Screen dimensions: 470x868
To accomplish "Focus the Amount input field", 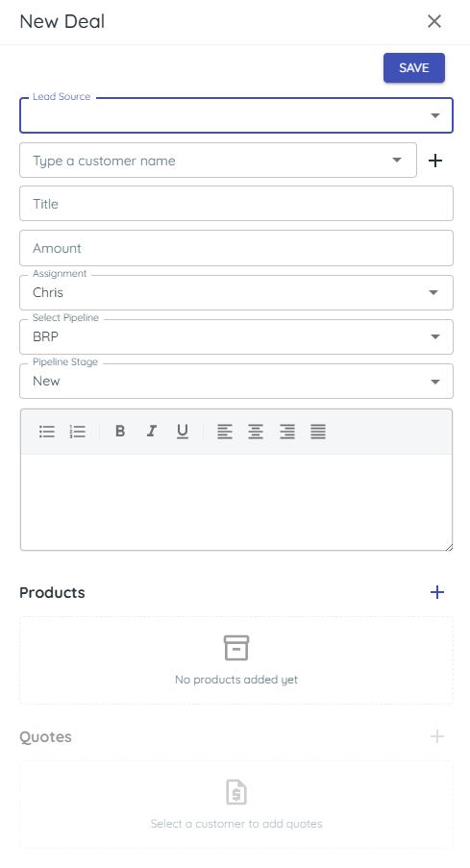I will tap(236, 248).
